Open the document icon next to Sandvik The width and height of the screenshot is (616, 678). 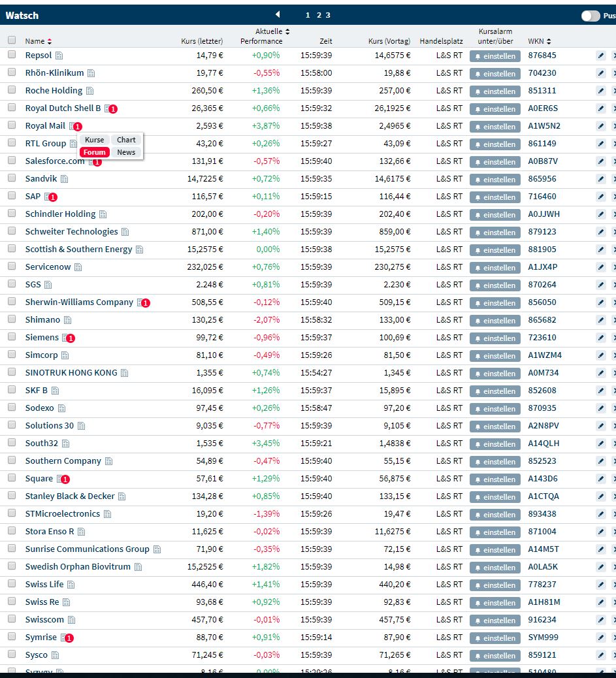[x=65, y=179]
